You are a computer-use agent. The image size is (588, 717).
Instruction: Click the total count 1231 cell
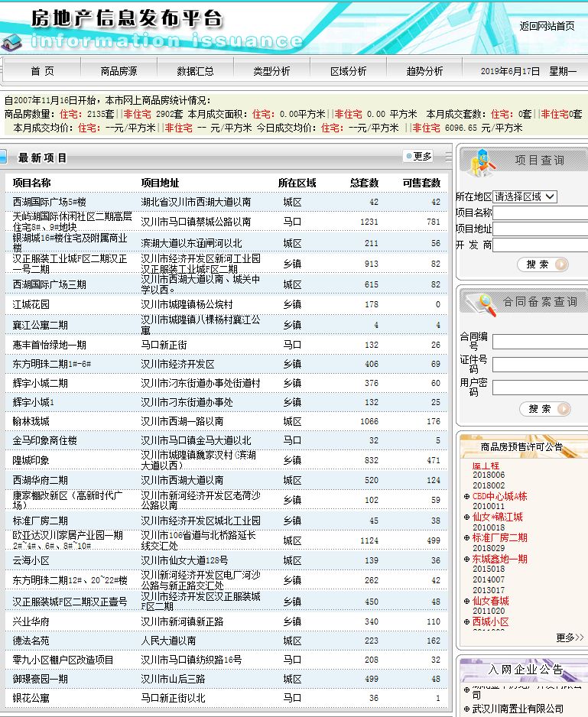(369, 222)
